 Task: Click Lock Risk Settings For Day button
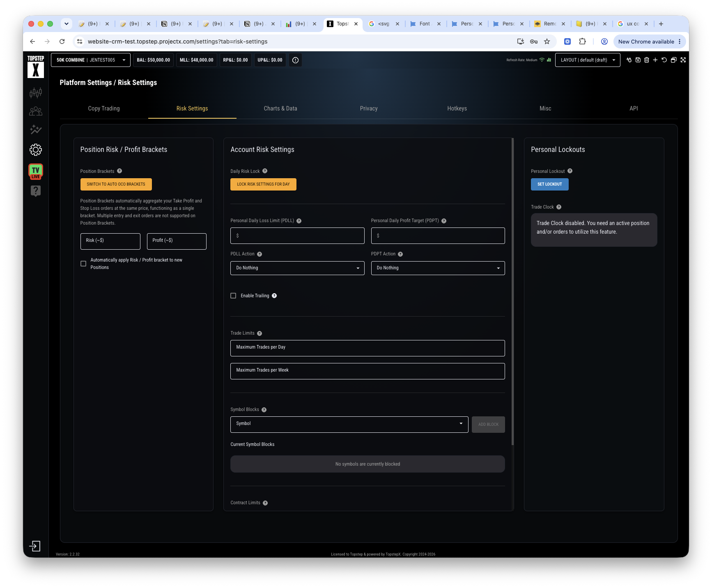click(x=263, y=184)
